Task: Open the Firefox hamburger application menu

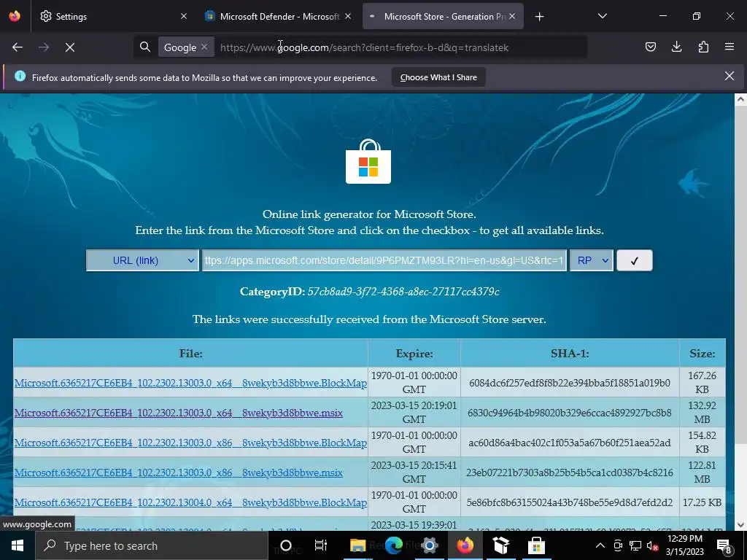Action: 729,47
